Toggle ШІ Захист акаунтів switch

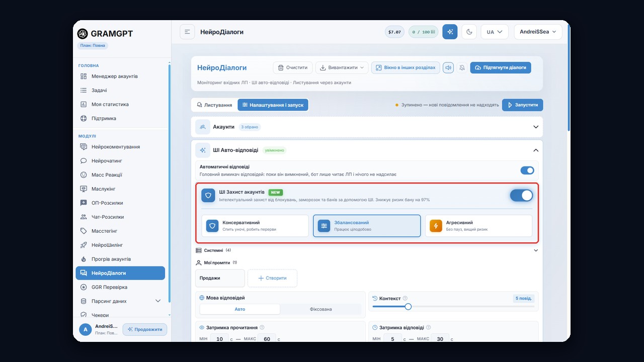(x=521, y=195)
